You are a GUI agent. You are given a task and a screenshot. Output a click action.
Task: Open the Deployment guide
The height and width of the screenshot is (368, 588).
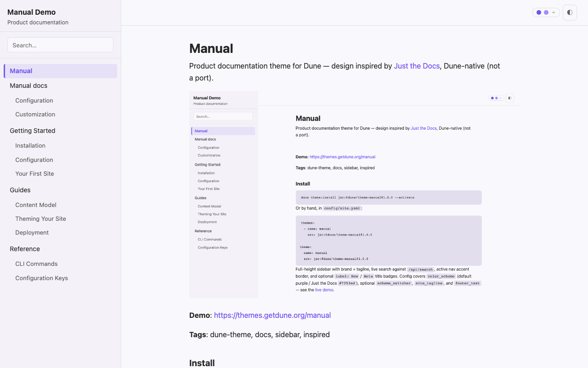32,232
